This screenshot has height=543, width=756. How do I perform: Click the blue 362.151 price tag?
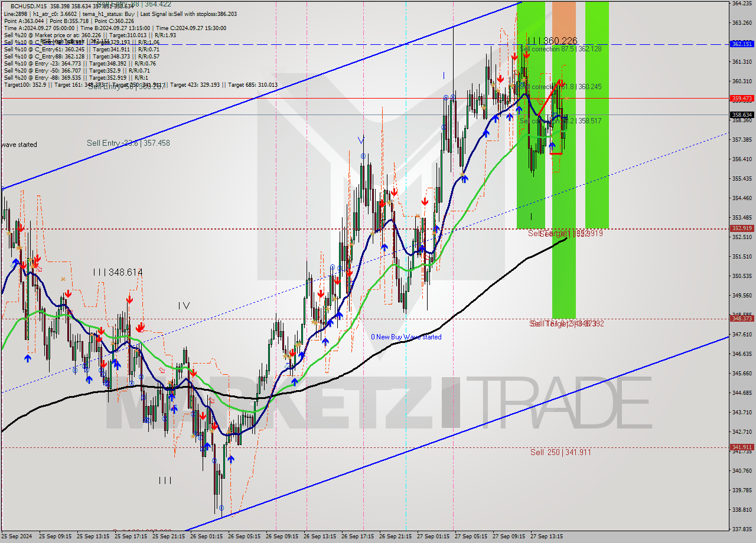coord(742,44)
